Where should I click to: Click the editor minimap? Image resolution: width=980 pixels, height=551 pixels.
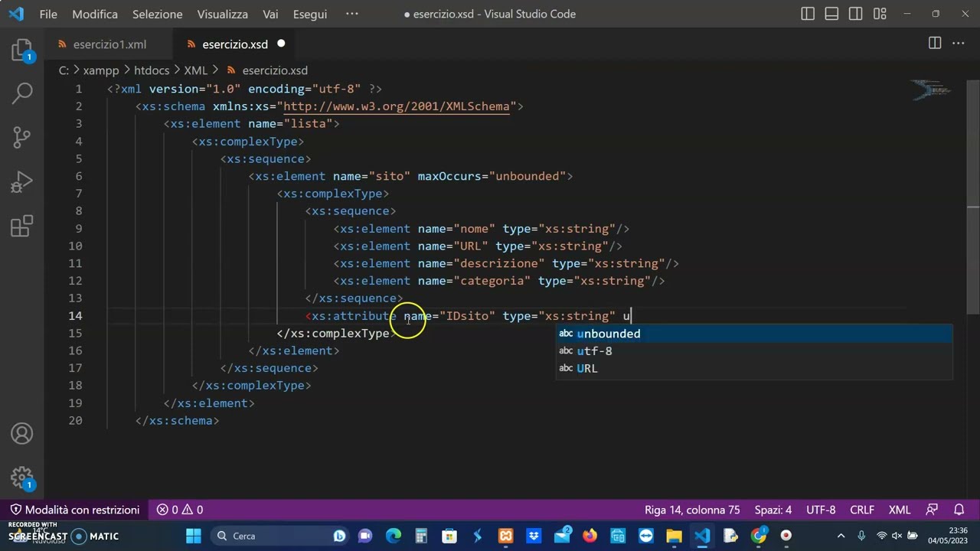tap(931, 90)
